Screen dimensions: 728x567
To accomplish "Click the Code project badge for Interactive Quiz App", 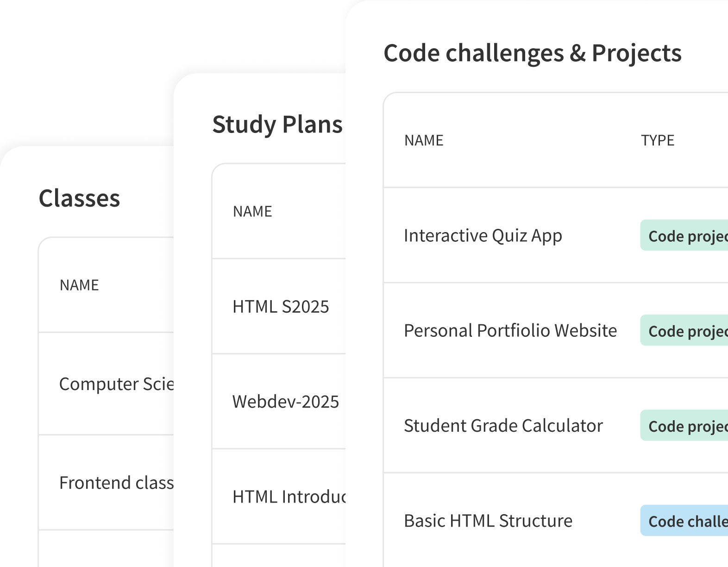I will click(x=685, y=236).
